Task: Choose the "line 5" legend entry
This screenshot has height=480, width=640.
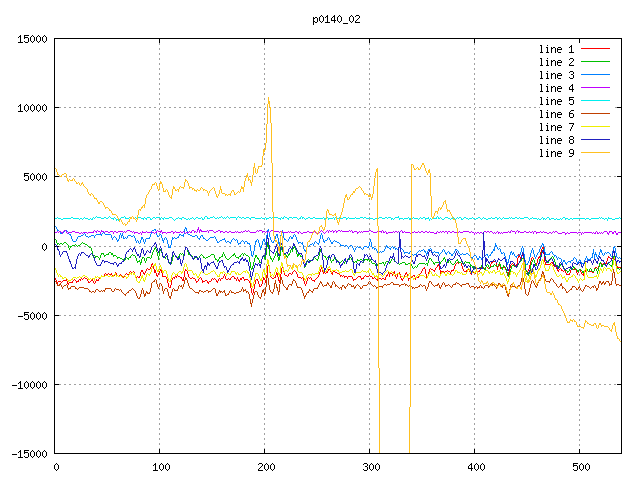Action: click(556, 101)
